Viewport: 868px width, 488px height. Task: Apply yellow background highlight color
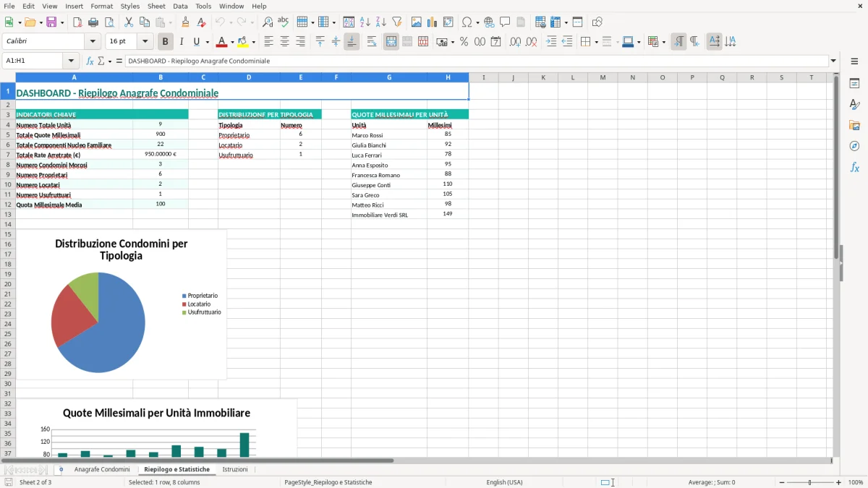coord(242,42)
